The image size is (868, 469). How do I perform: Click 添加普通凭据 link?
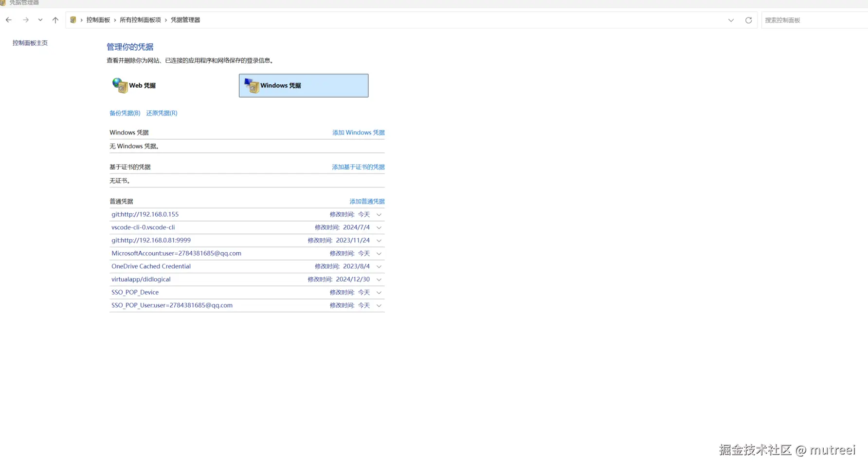click(367, 202)
